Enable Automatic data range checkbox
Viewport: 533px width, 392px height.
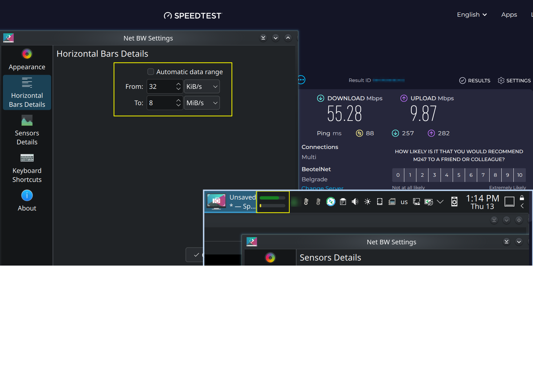pos(151,72)
